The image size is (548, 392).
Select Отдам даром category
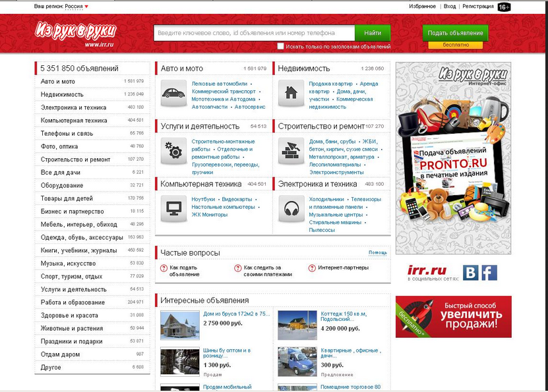(92, 354)
